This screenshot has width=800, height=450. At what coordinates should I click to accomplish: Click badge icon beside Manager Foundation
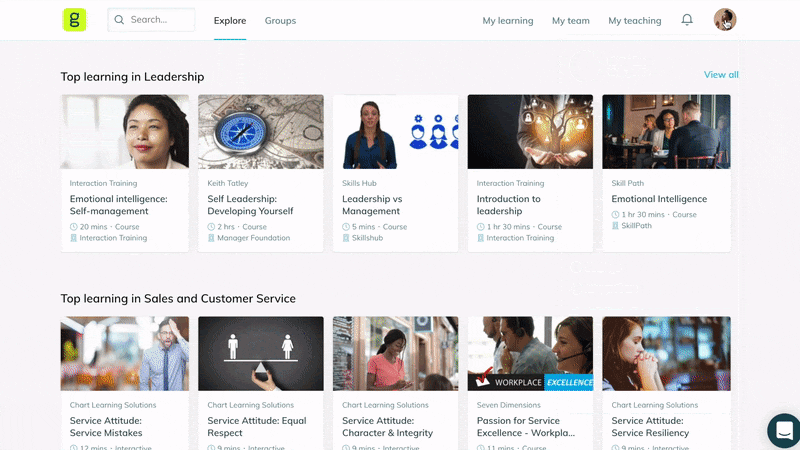[211, 238]
